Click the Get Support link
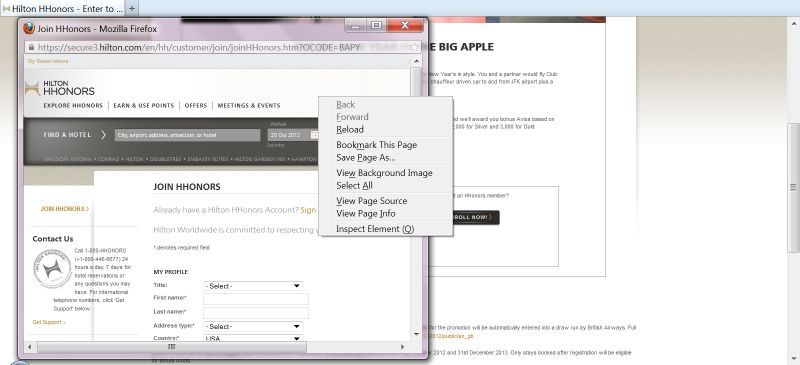 [x=48, y=322]
